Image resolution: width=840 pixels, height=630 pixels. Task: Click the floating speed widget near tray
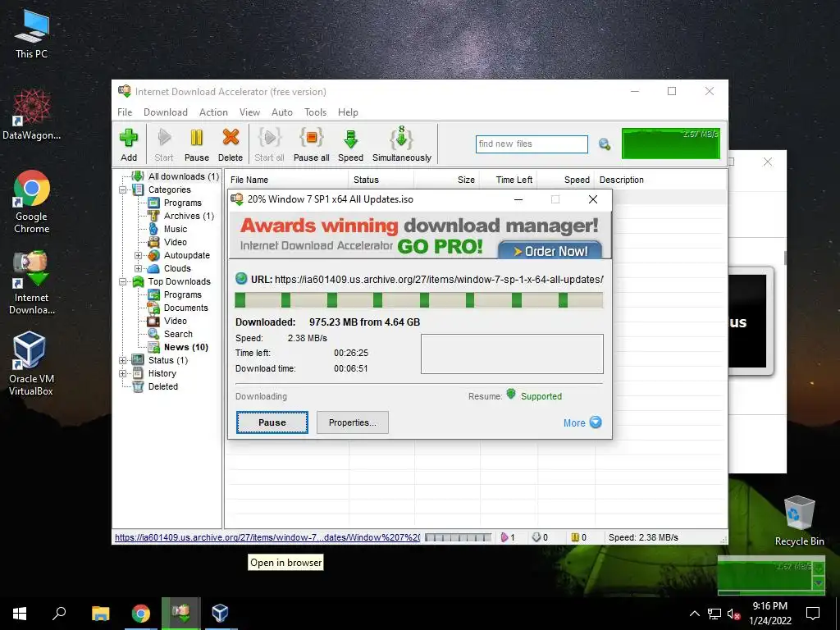click(x=770, y=575)
